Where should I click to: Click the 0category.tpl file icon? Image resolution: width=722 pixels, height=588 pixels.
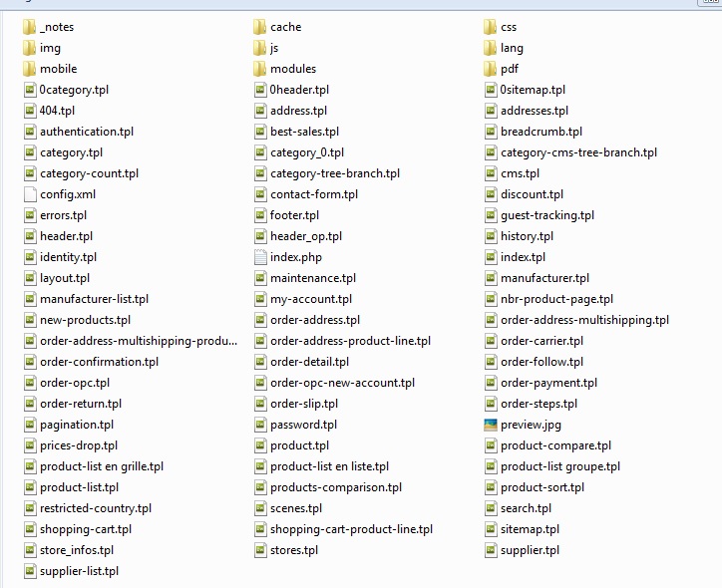coord(30,90)
